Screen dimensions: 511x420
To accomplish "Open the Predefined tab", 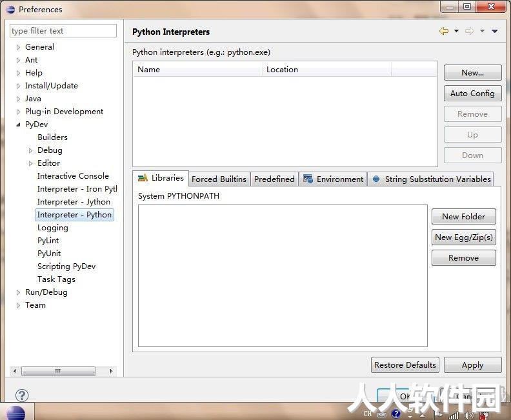I will [274, 179].
